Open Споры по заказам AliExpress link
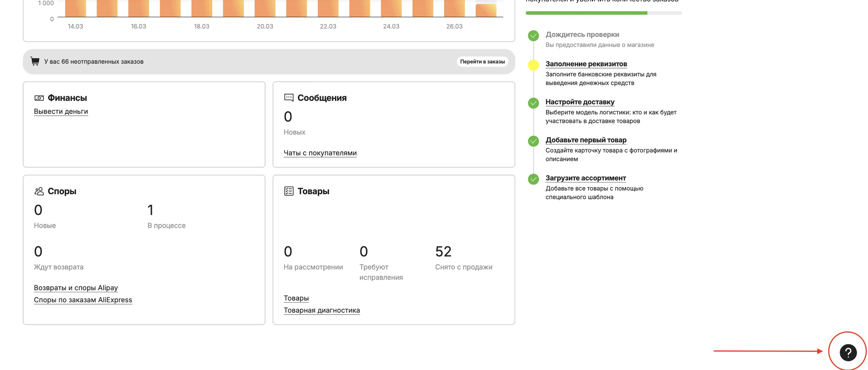Image resolution: width=868 pixels, height=370 pixels. (x=83, y=300)
